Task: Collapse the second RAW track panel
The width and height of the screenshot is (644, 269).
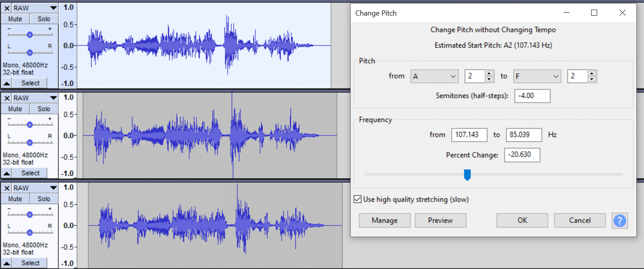Action: pyautogui.click(x=6, y=173)
